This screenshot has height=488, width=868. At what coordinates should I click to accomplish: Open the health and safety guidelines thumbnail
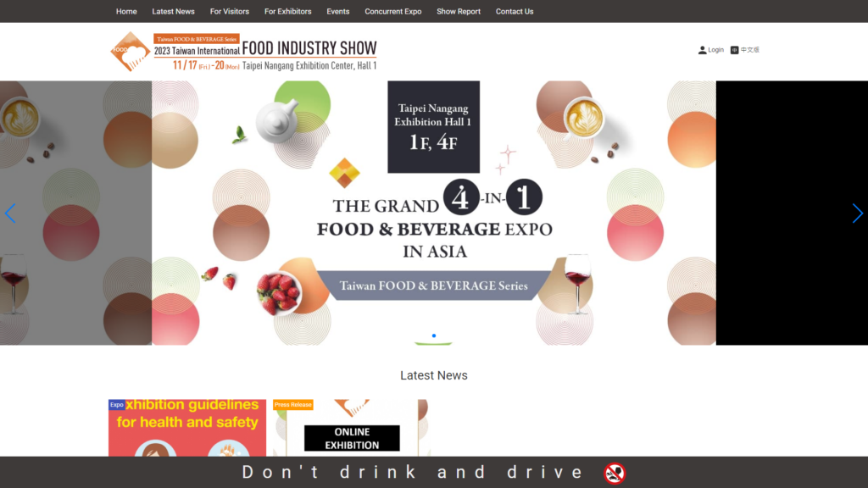[186, 428]
